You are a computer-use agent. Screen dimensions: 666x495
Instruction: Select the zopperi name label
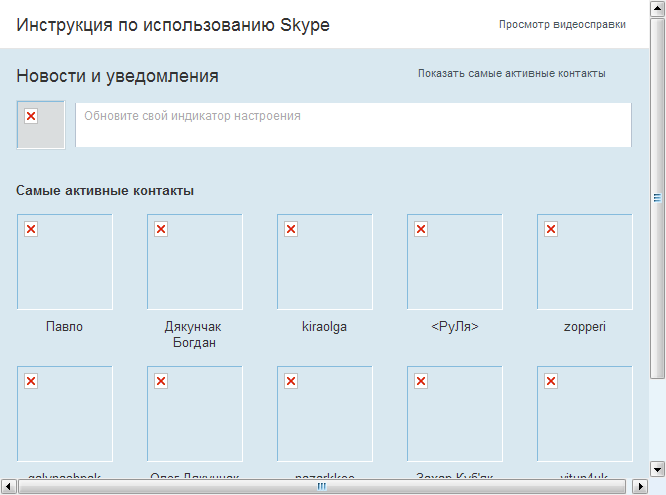point(585,327)
